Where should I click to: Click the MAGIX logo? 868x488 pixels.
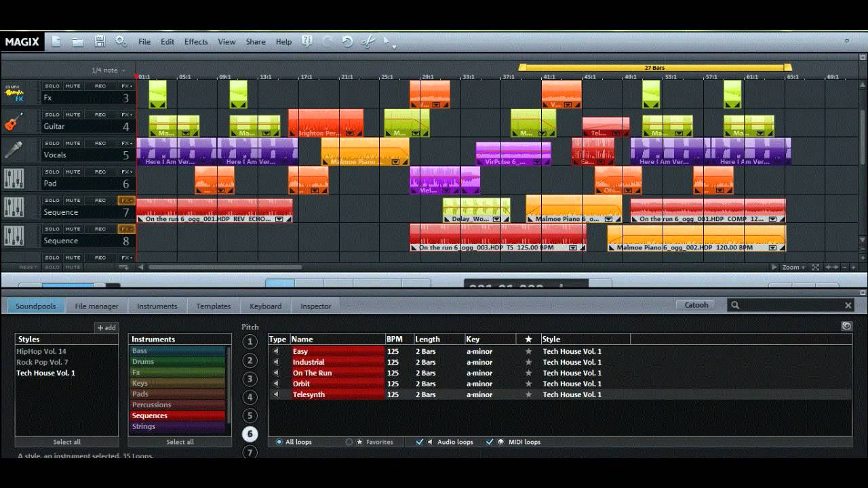pyautogui.click(x=22, y=41)
